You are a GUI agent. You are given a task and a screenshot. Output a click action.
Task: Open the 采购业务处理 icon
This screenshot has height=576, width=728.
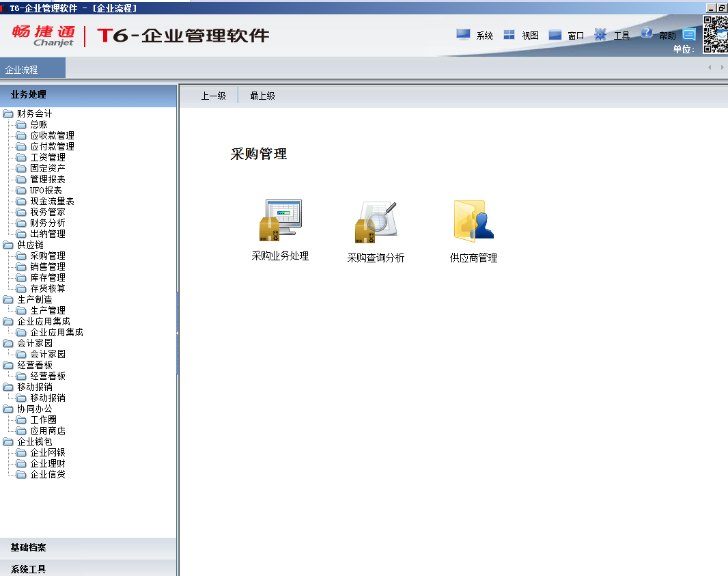click(x=280, y=230)
